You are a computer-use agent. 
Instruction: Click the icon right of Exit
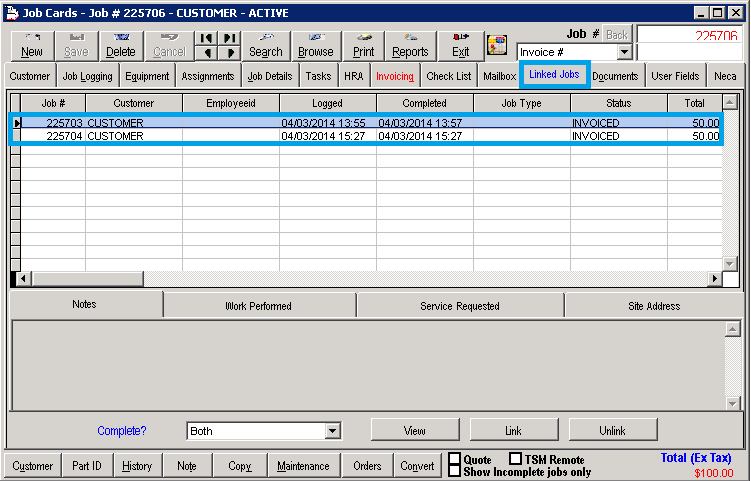[x=497, y=46]
